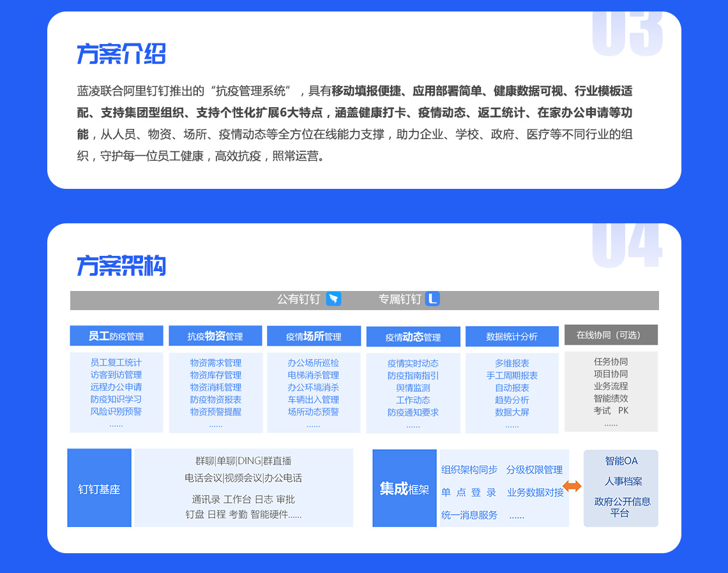Click the 任务协同 entry
The width and height of the screenshot is (728, 573).
(x=611, y=361)
